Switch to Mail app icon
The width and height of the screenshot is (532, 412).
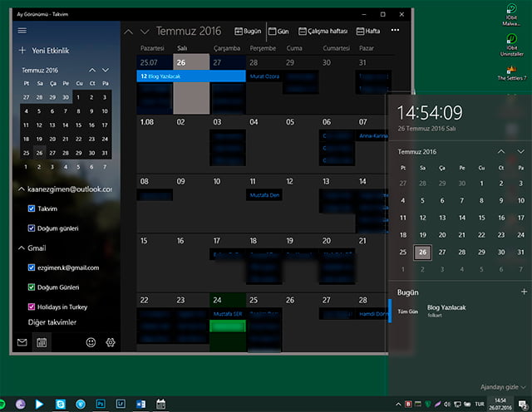click(x=22, y=342)
